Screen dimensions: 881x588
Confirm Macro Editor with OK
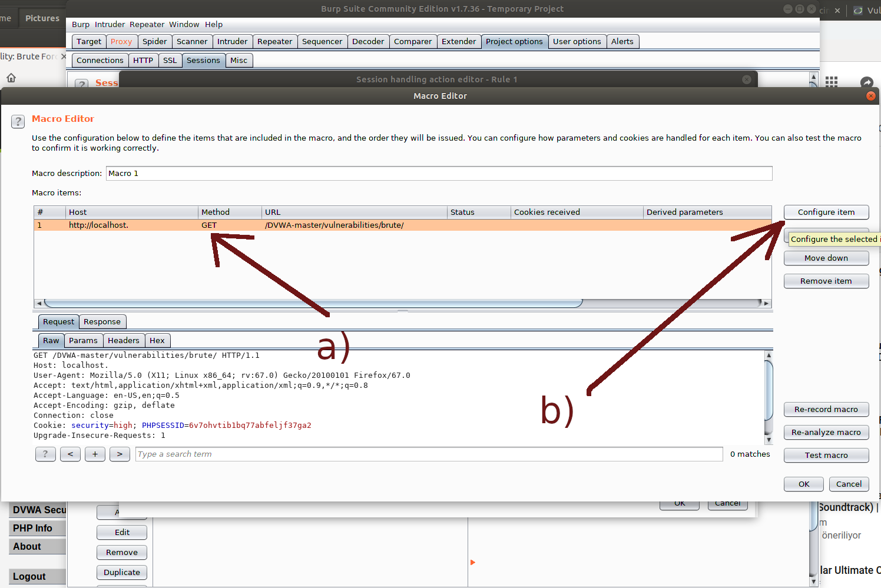(804, 484)
